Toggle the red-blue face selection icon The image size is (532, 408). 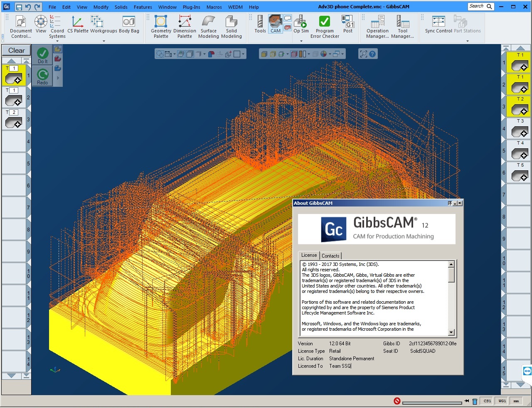pos(211,54)
